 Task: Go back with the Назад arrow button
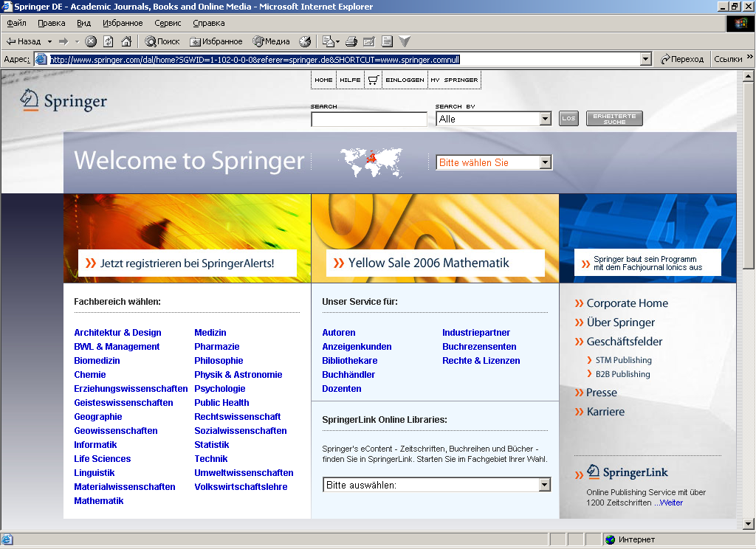pos(23,41)
